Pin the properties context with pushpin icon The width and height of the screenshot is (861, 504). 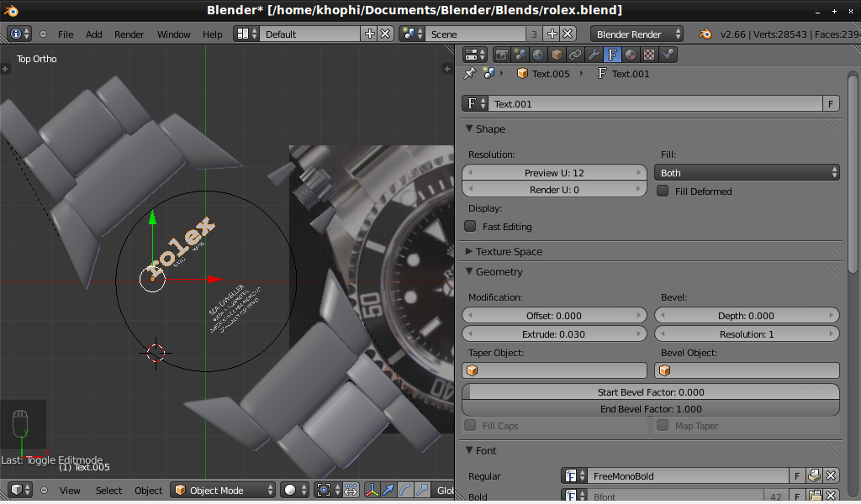pos(470,74)
